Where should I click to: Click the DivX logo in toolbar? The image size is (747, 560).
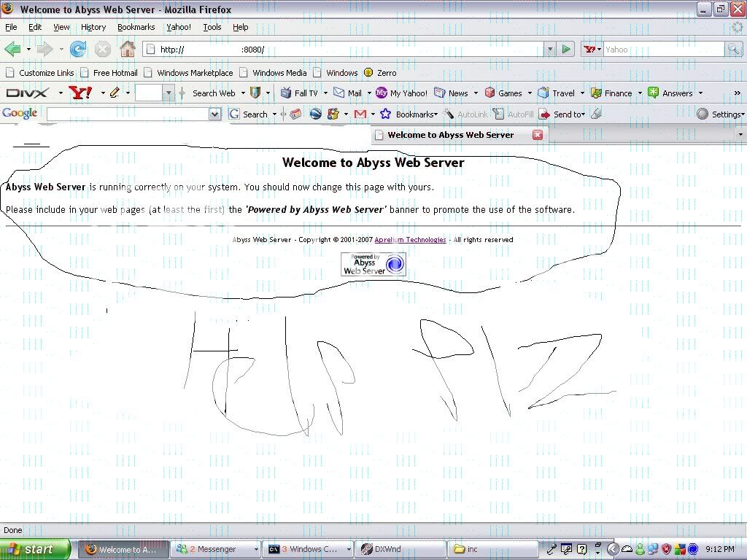[x=27, y=93]
